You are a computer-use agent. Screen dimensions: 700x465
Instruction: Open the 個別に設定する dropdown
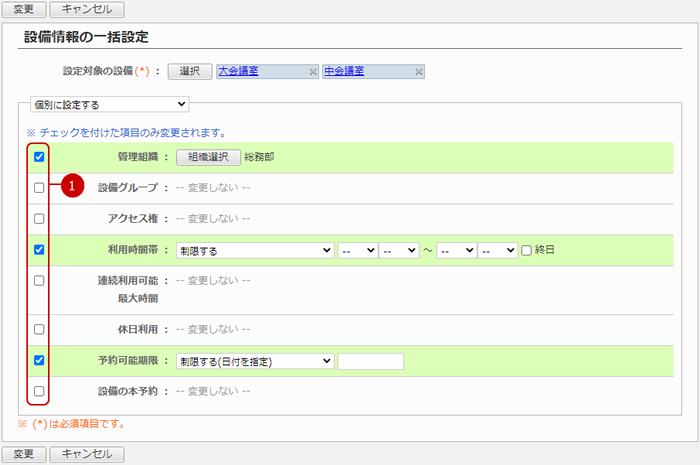(109, 103)
